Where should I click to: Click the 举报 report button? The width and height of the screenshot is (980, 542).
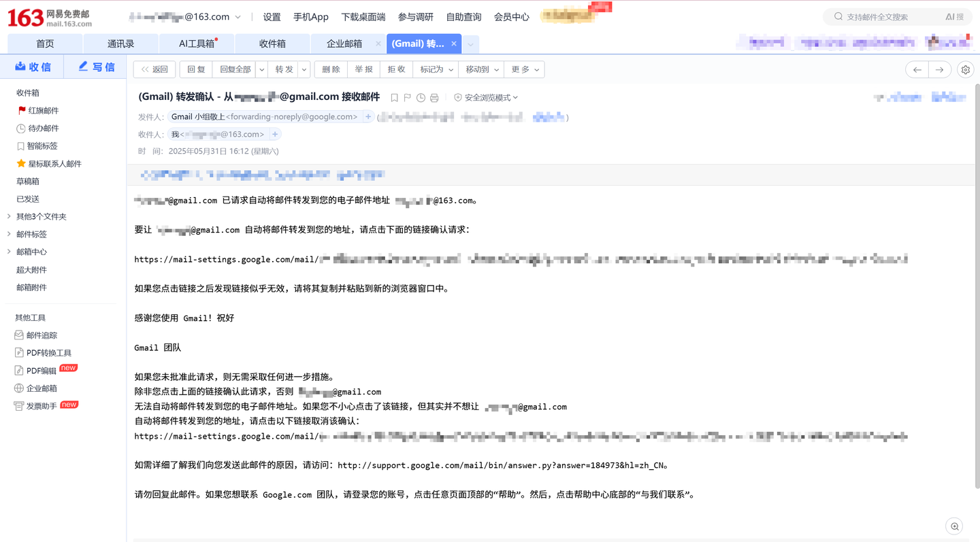tap(363, 69)
